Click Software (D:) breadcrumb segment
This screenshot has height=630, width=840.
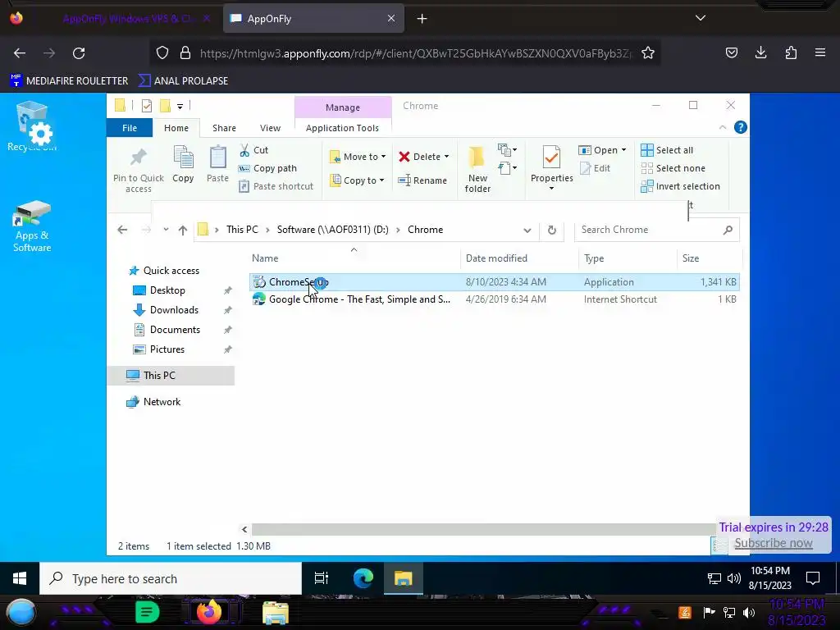[x=333, y=230]
